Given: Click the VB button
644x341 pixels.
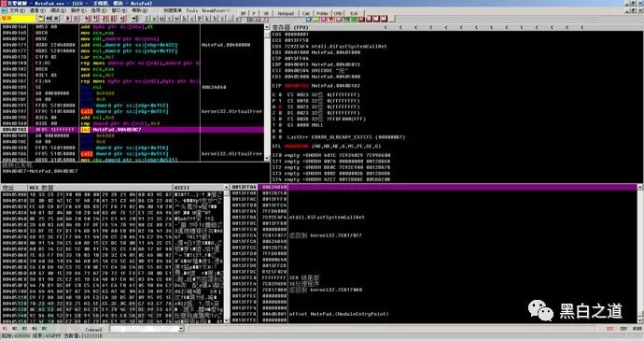Looking at the screenshot, I should [266, 14].
